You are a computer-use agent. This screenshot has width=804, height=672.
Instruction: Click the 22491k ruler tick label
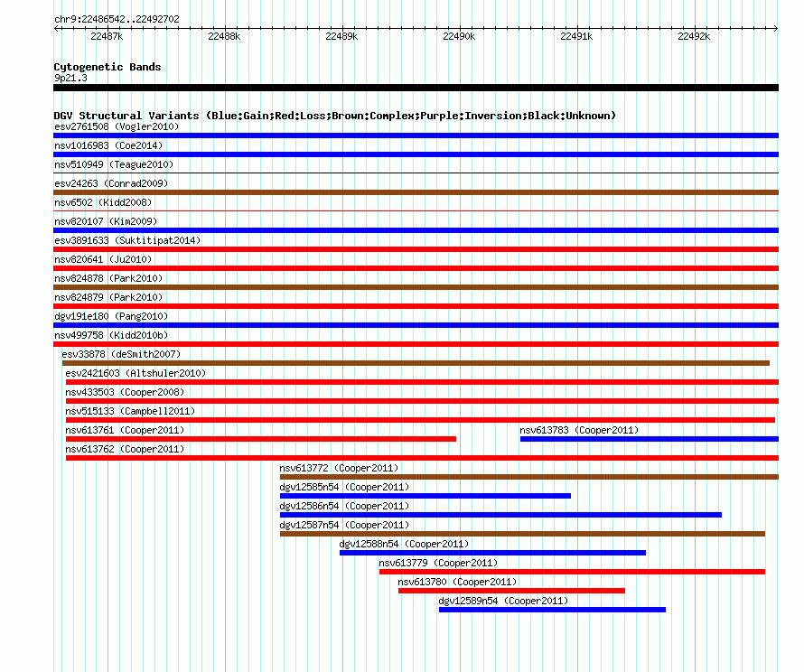tap(576, 36)
